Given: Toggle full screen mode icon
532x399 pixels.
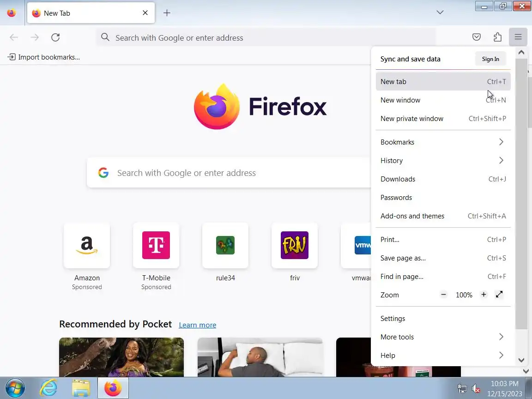Looking at the screenshot, I should click(x=499, y=295).
